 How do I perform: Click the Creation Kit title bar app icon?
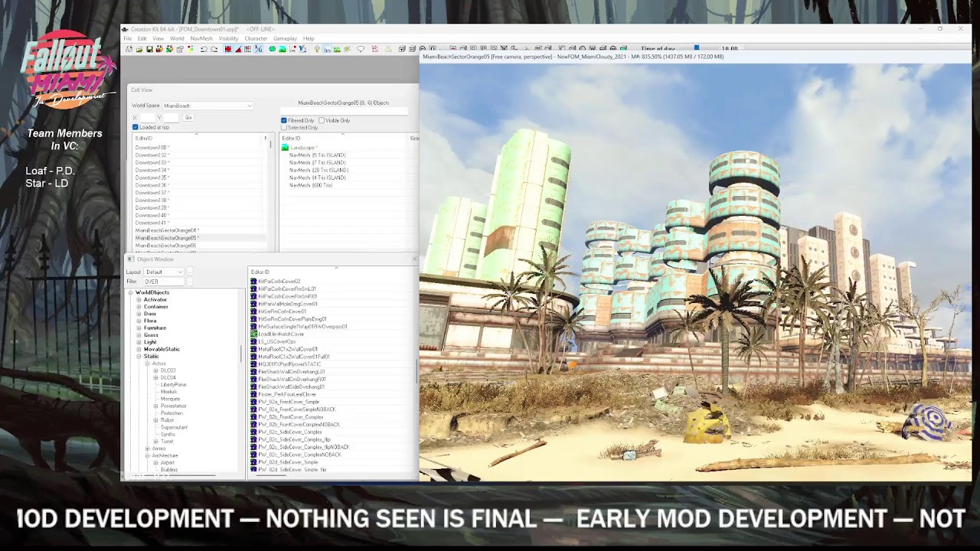[126, 29]
